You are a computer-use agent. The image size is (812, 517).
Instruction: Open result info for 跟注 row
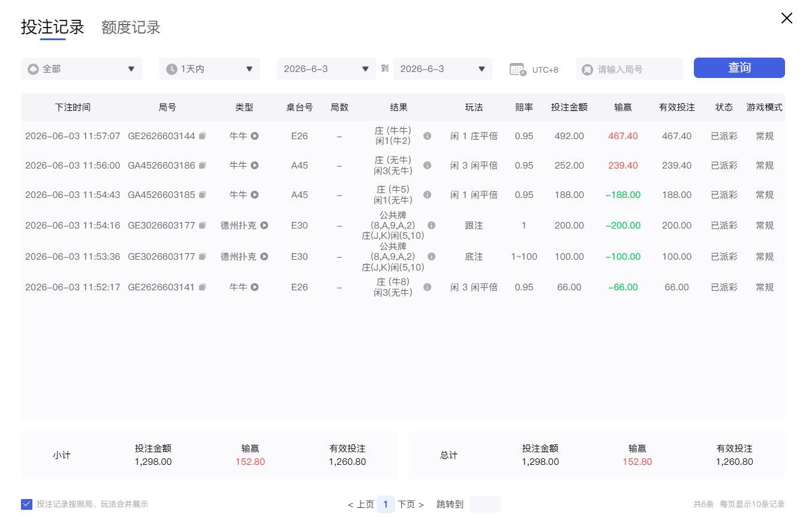click(x=432, y=226)
